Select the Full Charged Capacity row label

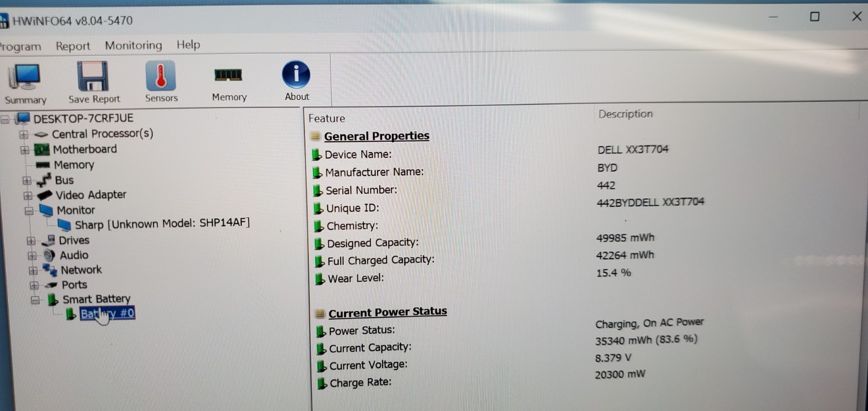[381, 261]
